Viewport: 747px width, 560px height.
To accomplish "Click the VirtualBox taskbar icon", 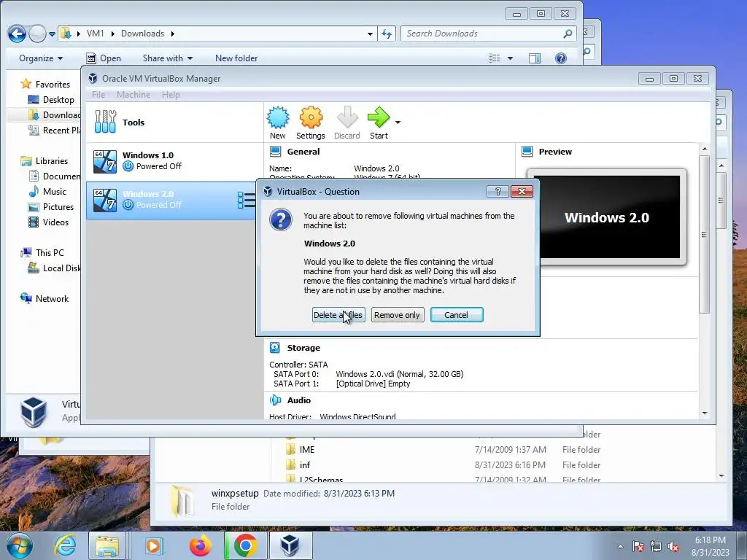I will [290, 545].
